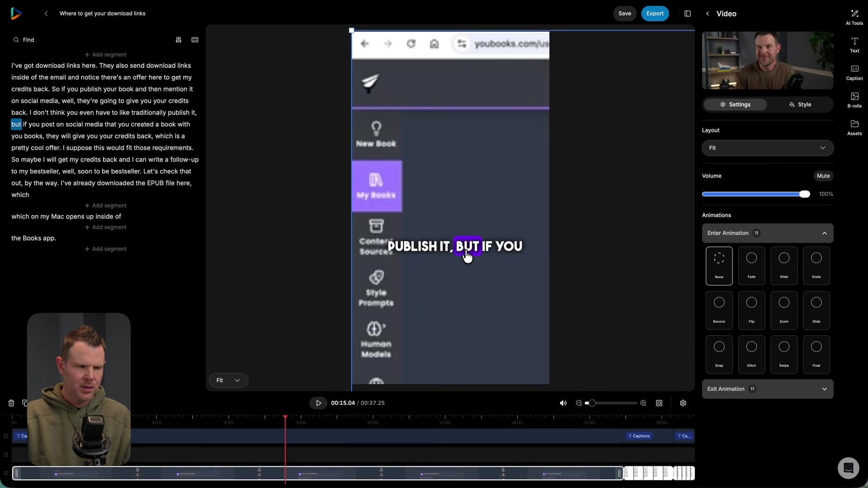Adjust the Volume slider handle
The width and height of the screenshot is (868, 488).
pos(804,194)
